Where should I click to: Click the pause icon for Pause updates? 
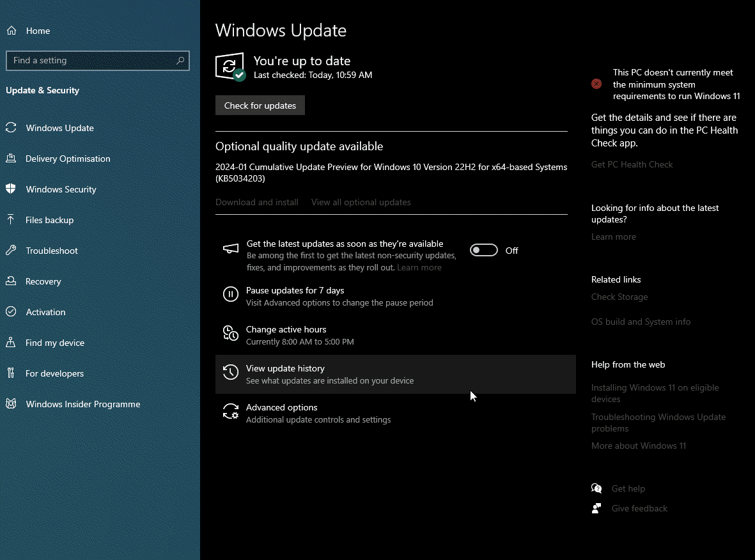point(231,293)
